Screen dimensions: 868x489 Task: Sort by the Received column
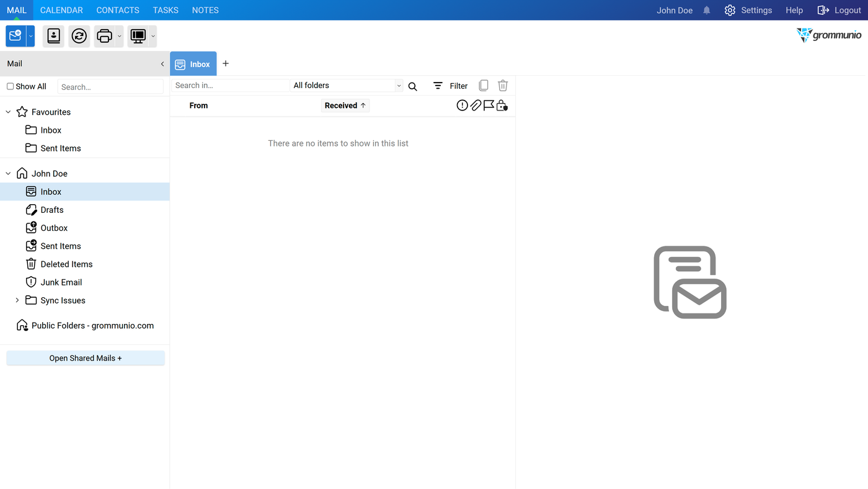pos(345,105)
